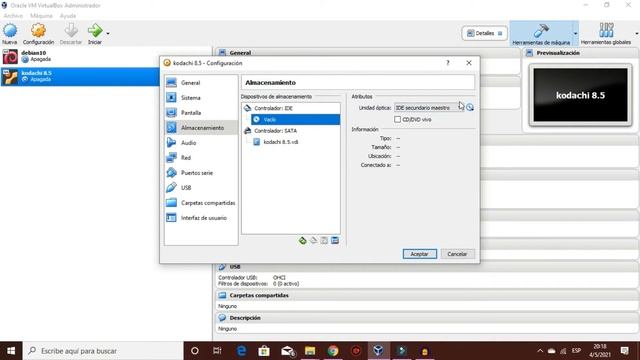Click the optical disc chooser icon
This screenshot has width=640, height=360.
click(470, 107)
